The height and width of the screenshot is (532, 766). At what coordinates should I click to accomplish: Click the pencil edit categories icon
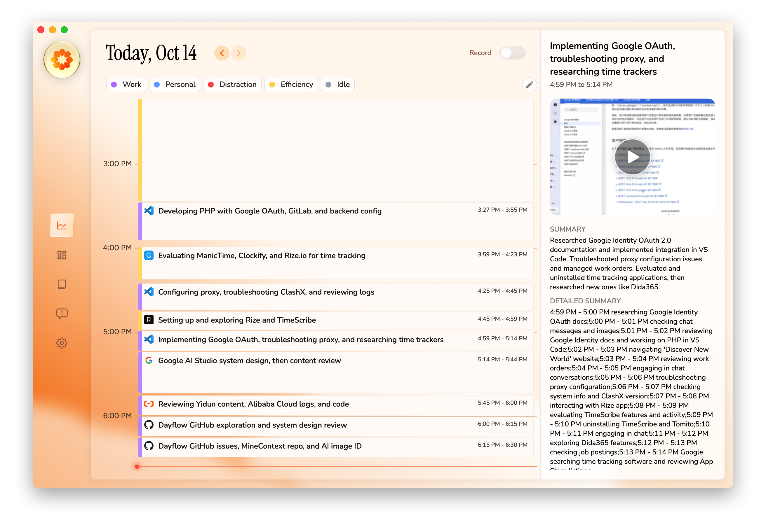(x=529, y=85)
